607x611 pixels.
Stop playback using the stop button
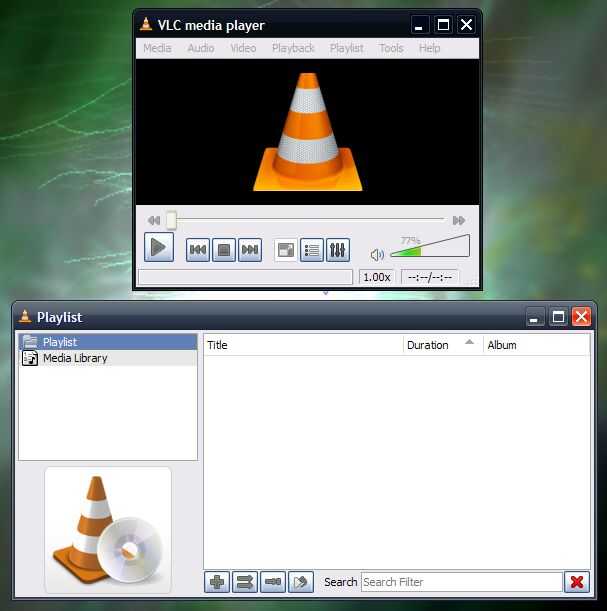(224, 249)
